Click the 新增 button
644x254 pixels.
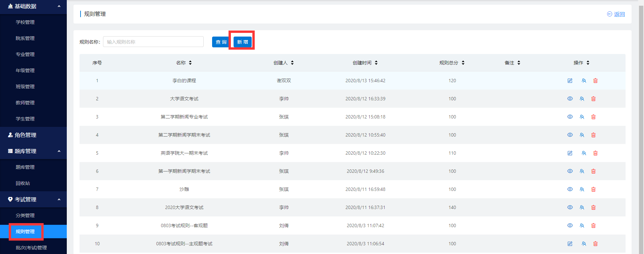pos(242,42)
